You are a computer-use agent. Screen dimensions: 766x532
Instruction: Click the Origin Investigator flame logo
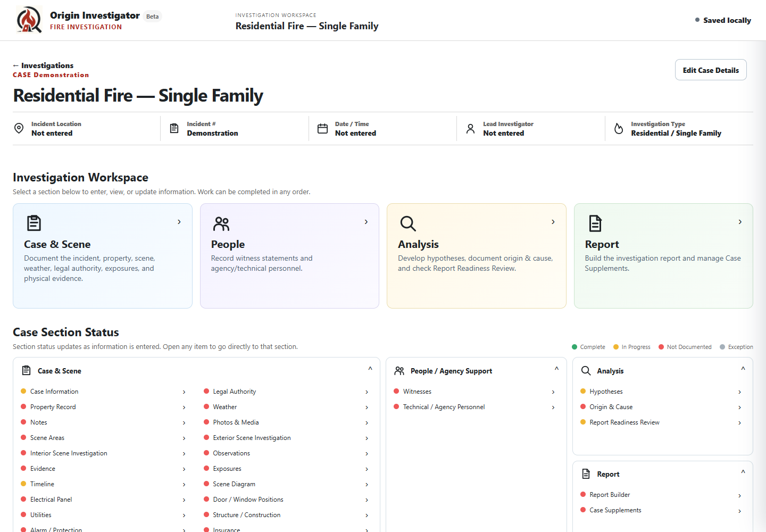coord(29,20)
